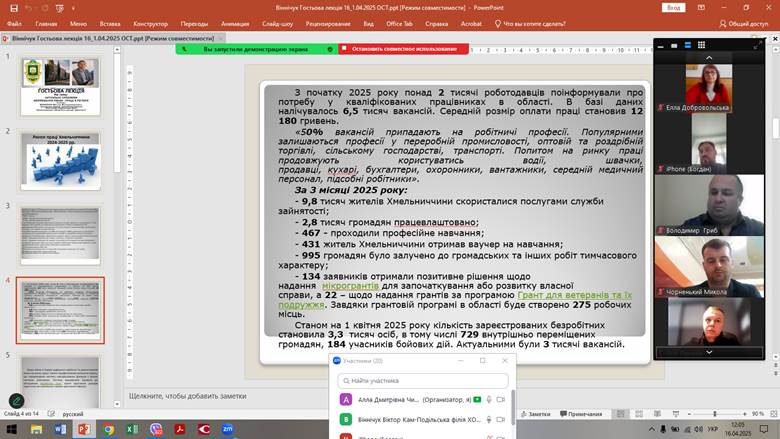Click the Windows Start button

[x=14, y=429]
